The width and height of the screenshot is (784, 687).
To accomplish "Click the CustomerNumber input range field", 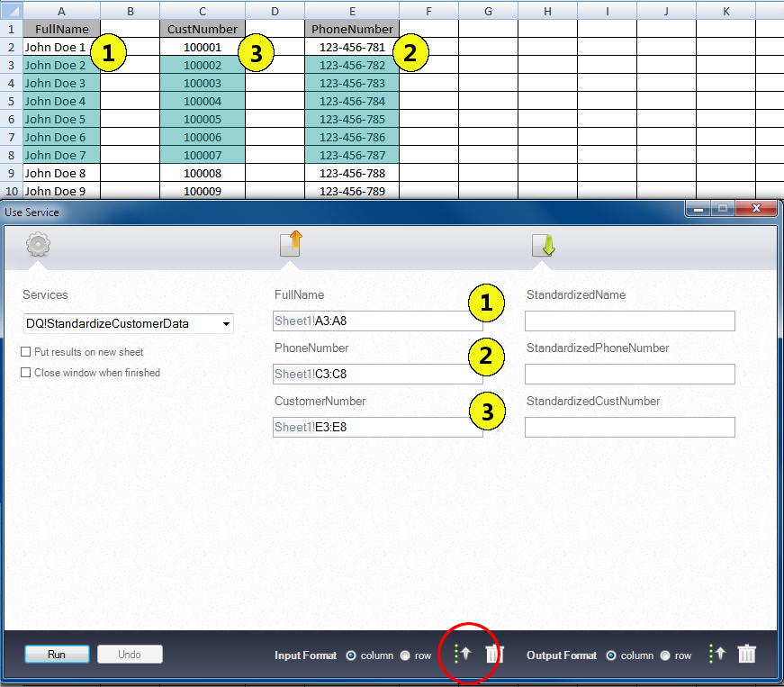I will [377, 427].
